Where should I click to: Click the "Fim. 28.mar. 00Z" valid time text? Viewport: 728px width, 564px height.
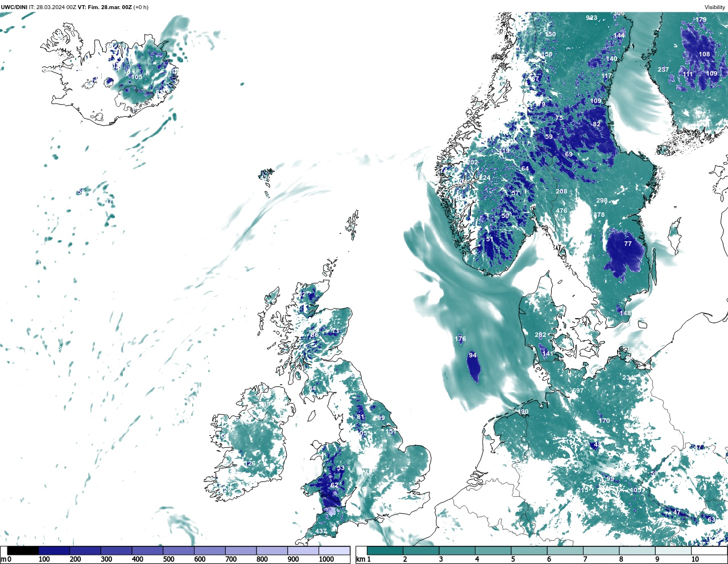[x=110, y=7]
